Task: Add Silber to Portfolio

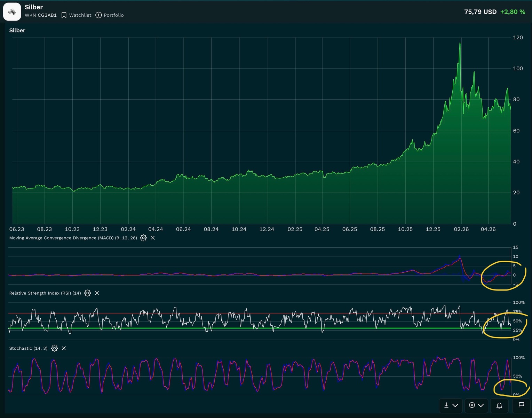Action: pos(110,15)
